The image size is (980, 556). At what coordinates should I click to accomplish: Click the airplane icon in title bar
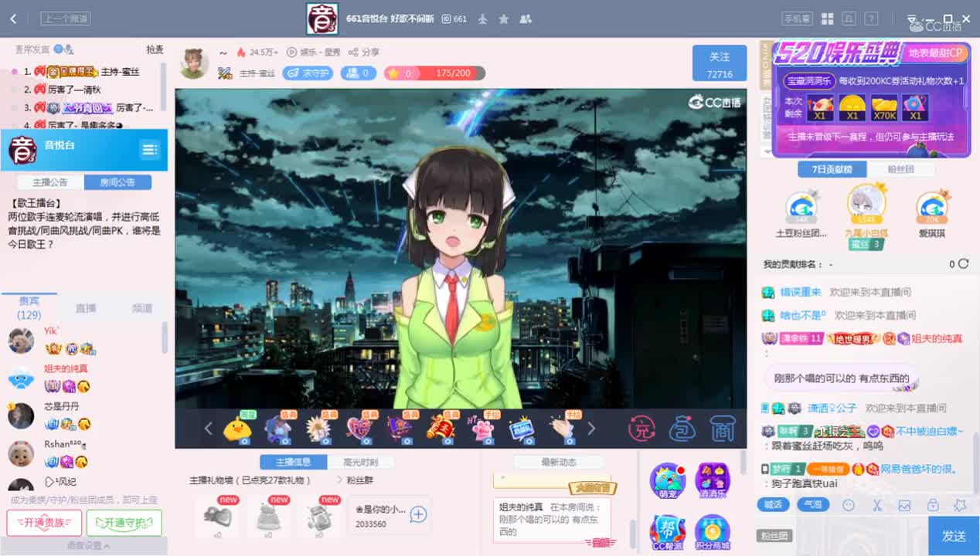tap(483, 19)
